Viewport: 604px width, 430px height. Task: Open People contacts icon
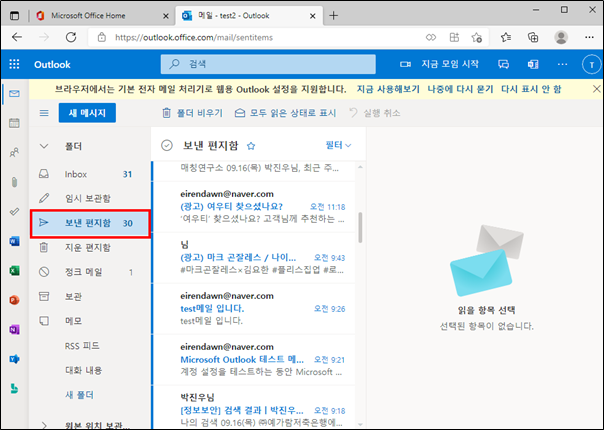tap(14, 153)
